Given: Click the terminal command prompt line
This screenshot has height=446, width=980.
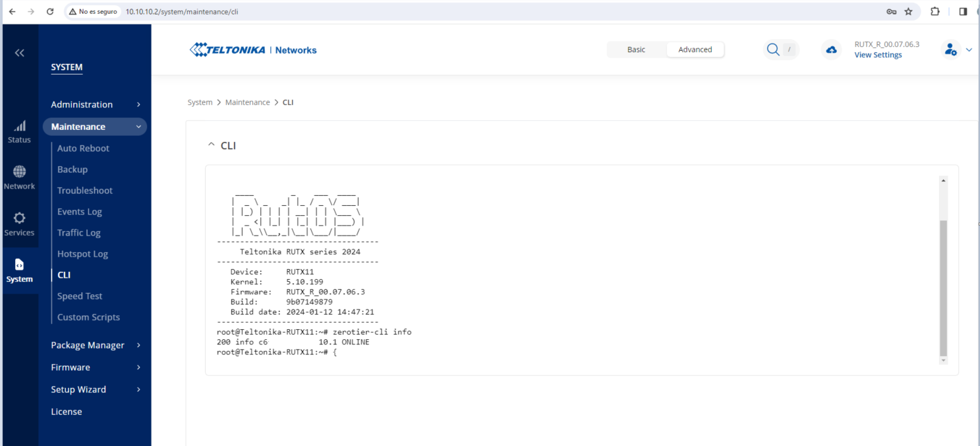Looking at the screenshot, I should pyautogui.click(x=277, y=352).
